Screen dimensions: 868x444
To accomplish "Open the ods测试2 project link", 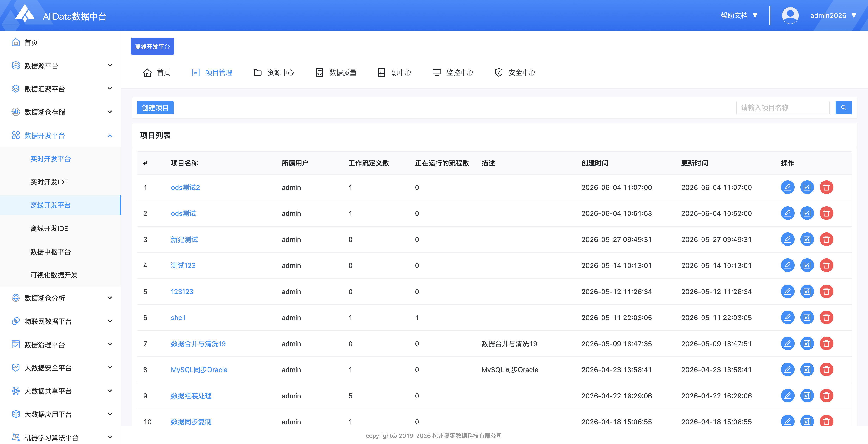I will pos(185,187).
